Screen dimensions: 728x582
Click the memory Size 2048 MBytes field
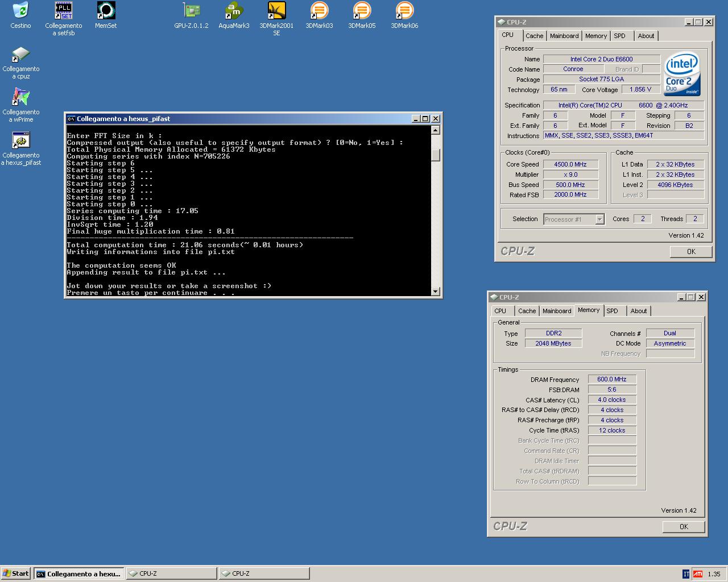pyautogui.click(x=553, y=343)
